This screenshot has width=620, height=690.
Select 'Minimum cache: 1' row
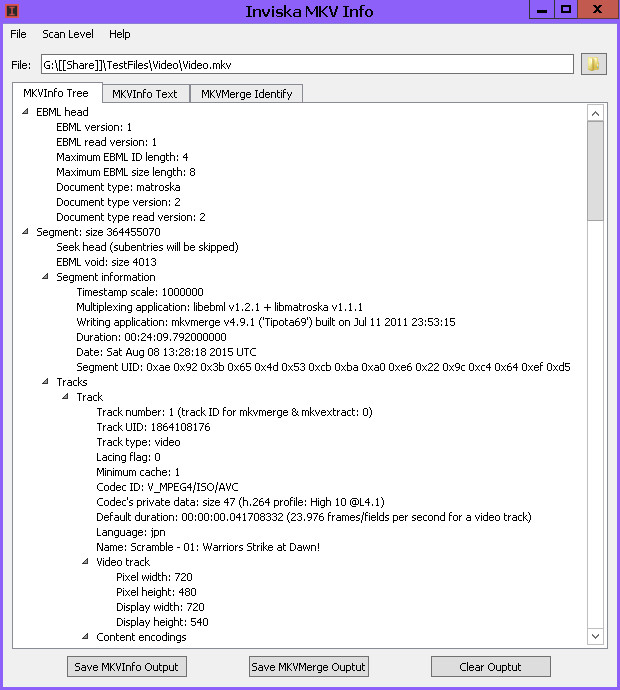[x=138, y=472]
